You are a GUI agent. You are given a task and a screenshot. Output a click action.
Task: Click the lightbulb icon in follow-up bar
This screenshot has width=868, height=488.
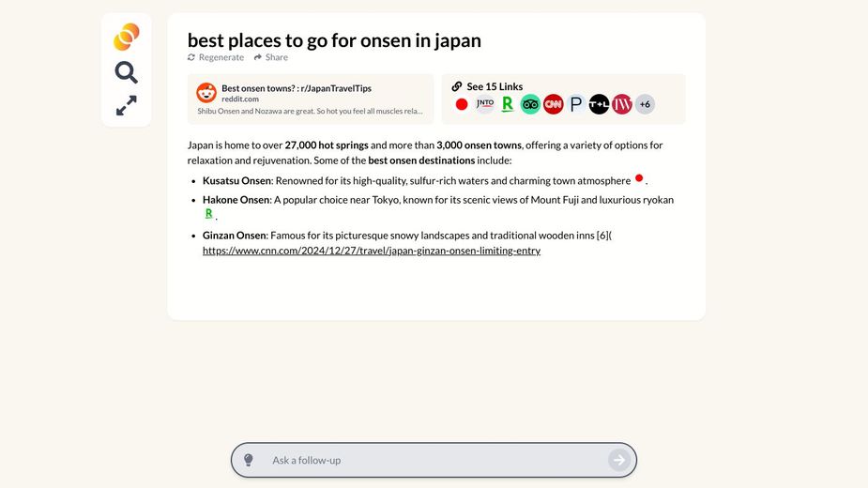click(x=249, y=460)
